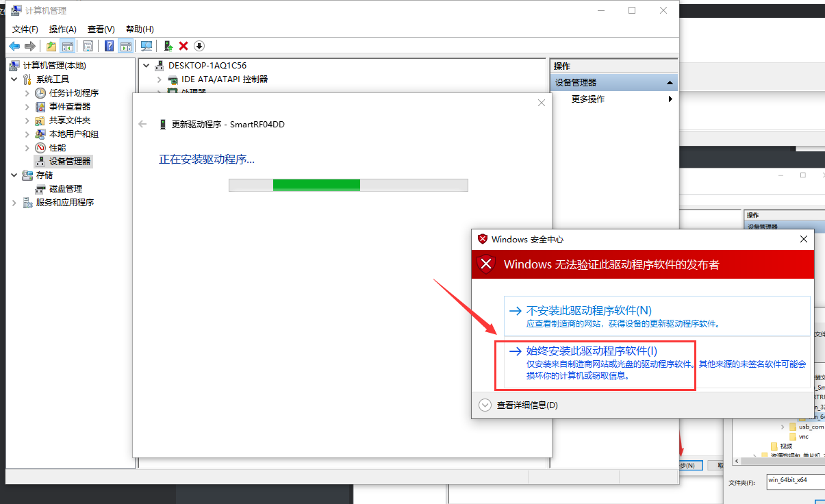Select 存储 label in the tree

coord(45,175)
